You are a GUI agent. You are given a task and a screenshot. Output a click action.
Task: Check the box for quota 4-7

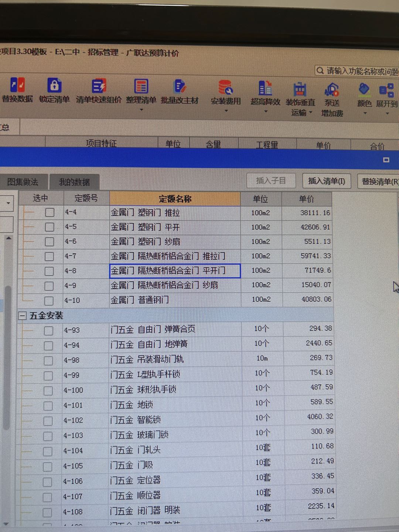(49, 256)
